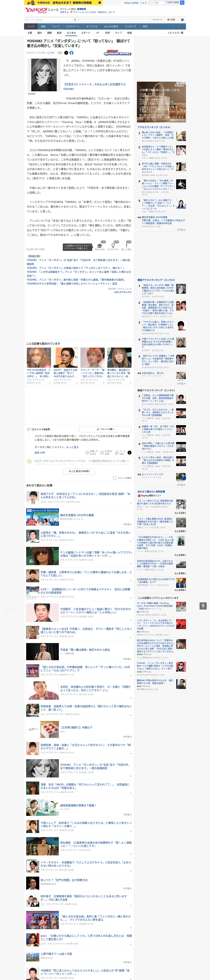This screenshot has height=980, width=210.
Task: Choose the 国内 category
Action: [x=40, y=33]
